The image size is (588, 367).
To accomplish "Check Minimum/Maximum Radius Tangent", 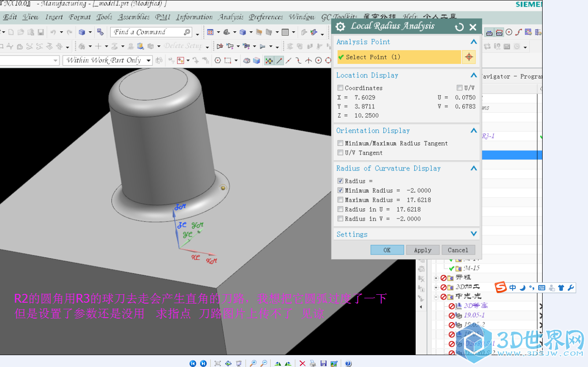I will 340,143.
